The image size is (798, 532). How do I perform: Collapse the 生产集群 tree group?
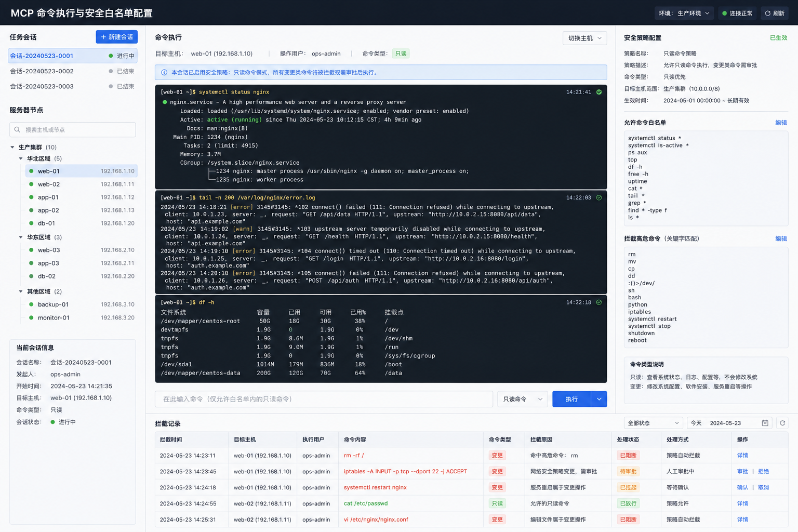[x=12, y=148]
